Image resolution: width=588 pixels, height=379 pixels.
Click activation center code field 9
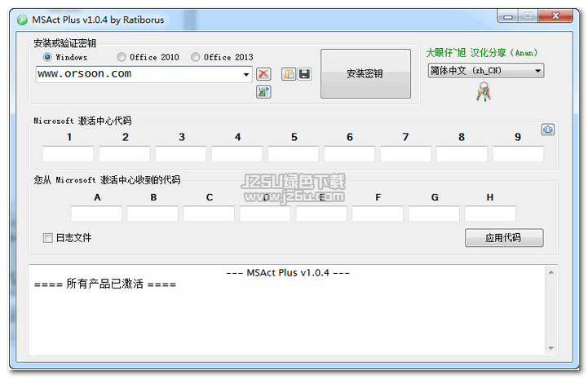click(x=518, y=154)
